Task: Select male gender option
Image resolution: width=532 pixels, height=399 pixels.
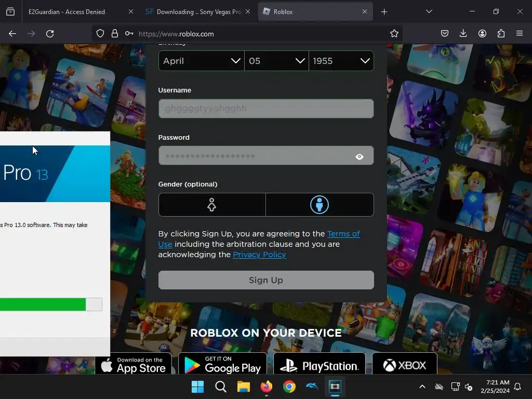Action: tap(320, 205)
